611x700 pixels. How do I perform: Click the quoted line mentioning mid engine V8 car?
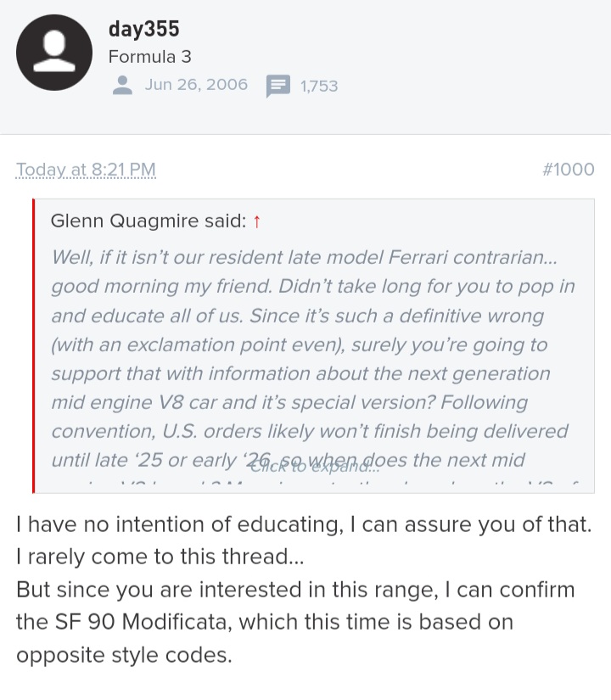(x=289, y=403)
